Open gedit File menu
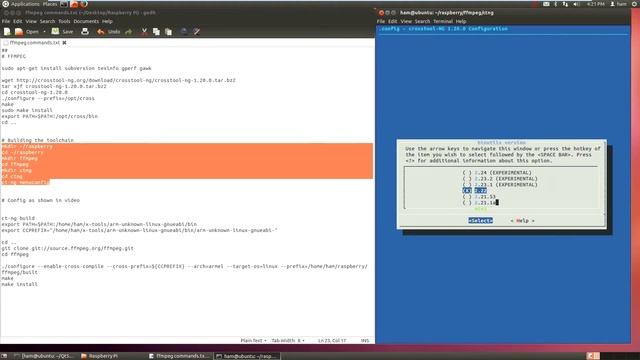 [x=6, y=21]
